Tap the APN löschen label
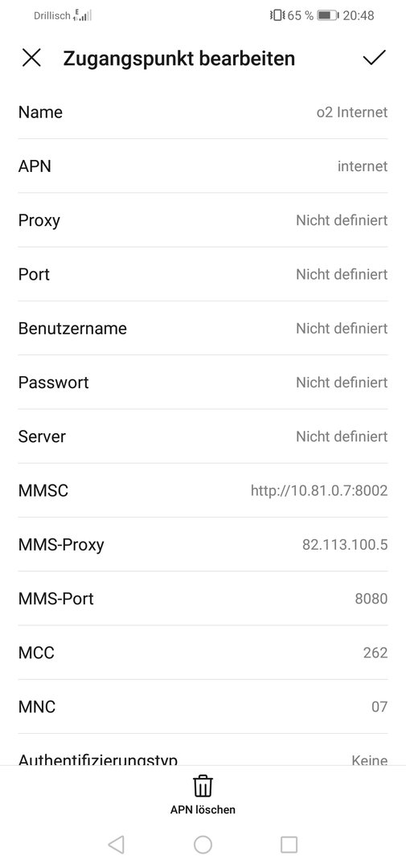The image size is (406, 868). tap(203, 810)
